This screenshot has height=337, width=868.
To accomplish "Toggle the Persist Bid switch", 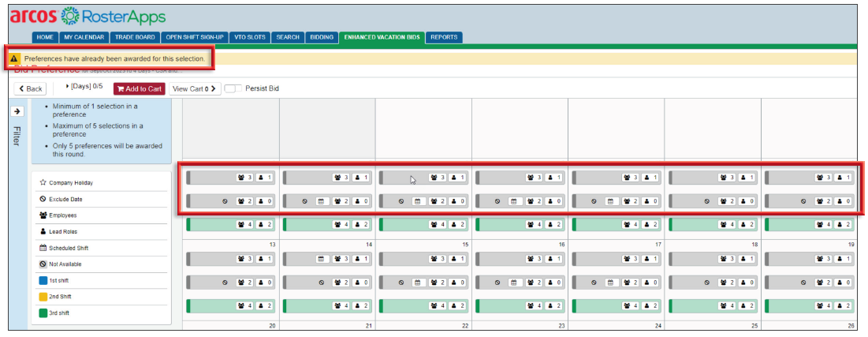I will click(x=233, y=88).
